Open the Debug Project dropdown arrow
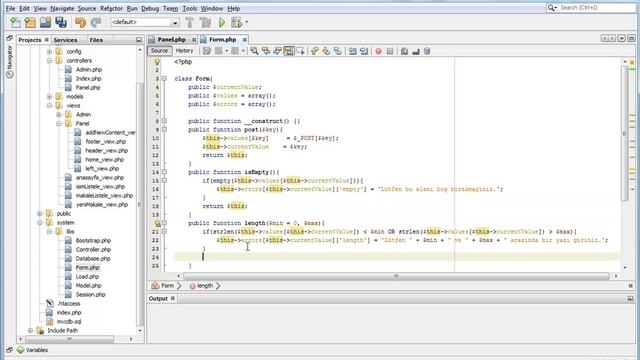This screenshot has height=360, width=640. [247, 22]
